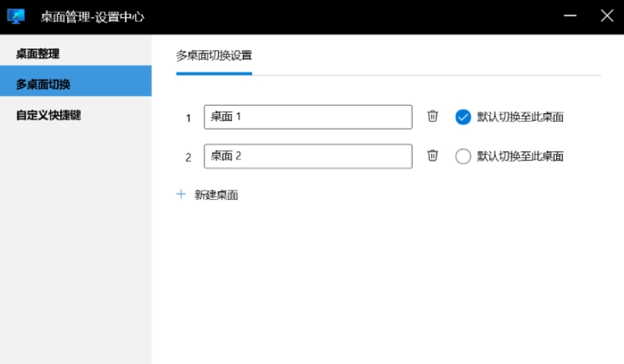Click the trash icon beside 桌面 2
The height and width of the screenshot is (364, 624).
pyautogui.click(x=433, y=156)
